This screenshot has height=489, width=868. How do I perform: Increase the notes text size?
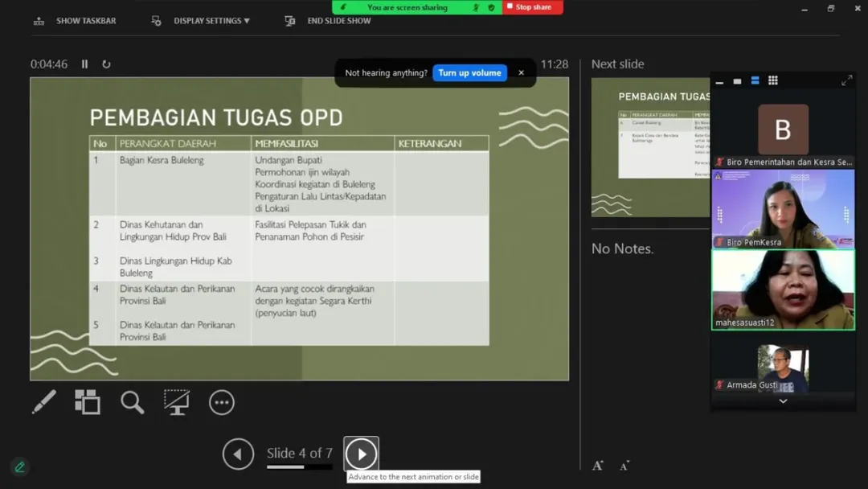598,466
